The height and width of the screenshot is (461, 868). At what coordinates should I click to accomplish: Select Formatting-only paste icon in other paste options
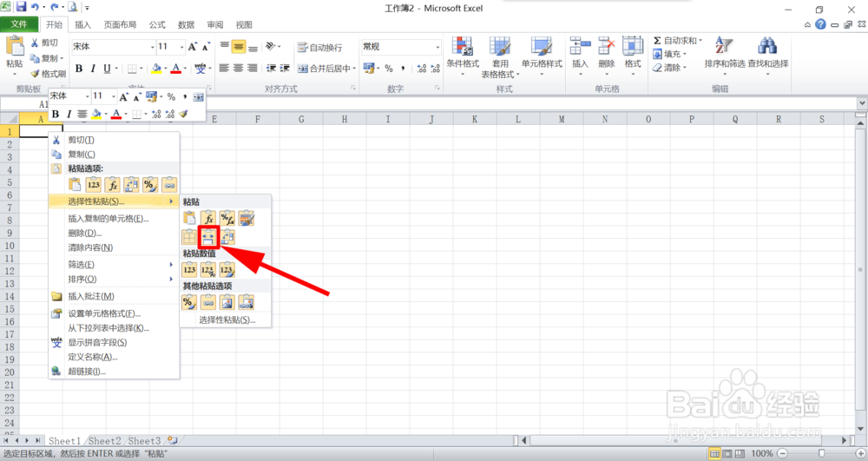point(189,302)
